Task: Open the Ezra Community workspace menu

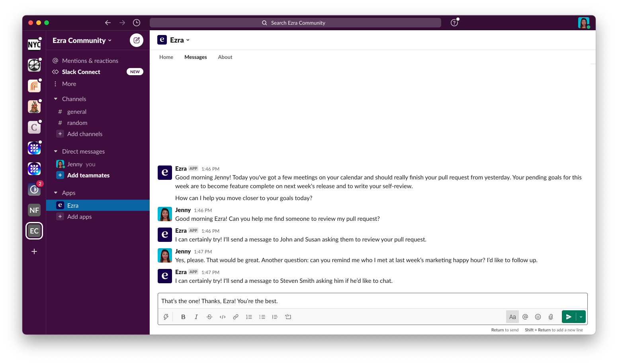Action: pyautogui.click(x=82, y=40)
